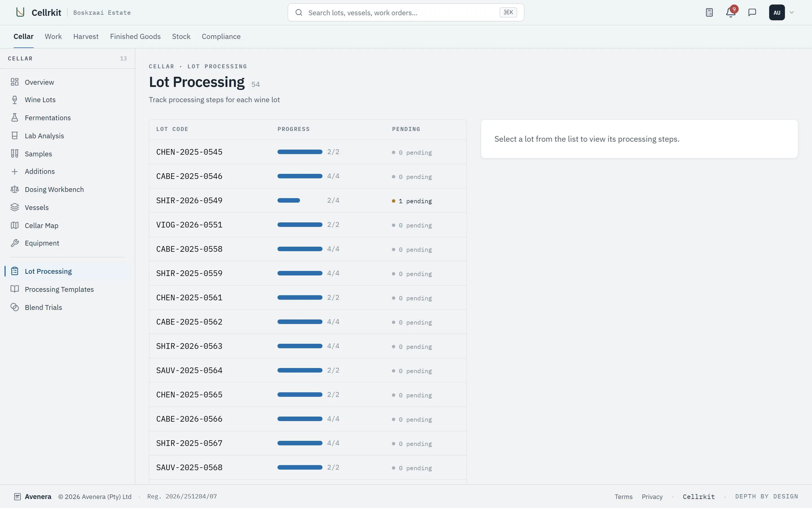
Task: Open Fermentations in the sidebar
Action: coord(67,118)
